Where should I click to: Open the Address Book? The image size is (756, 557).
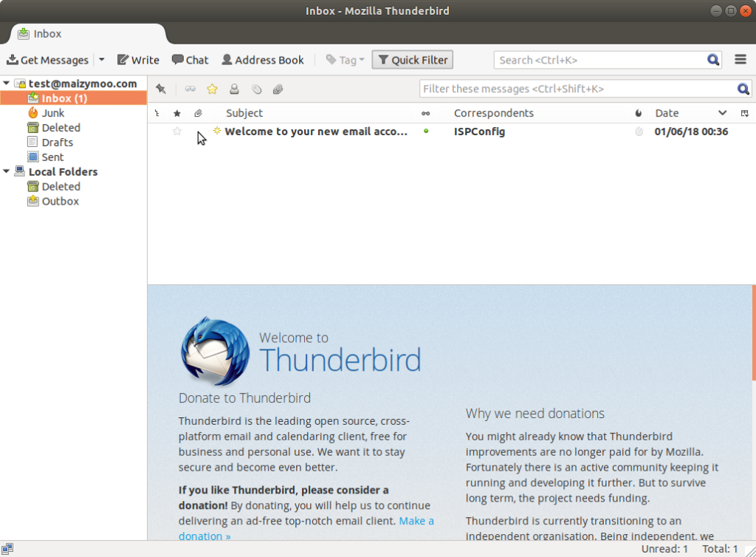263,60
